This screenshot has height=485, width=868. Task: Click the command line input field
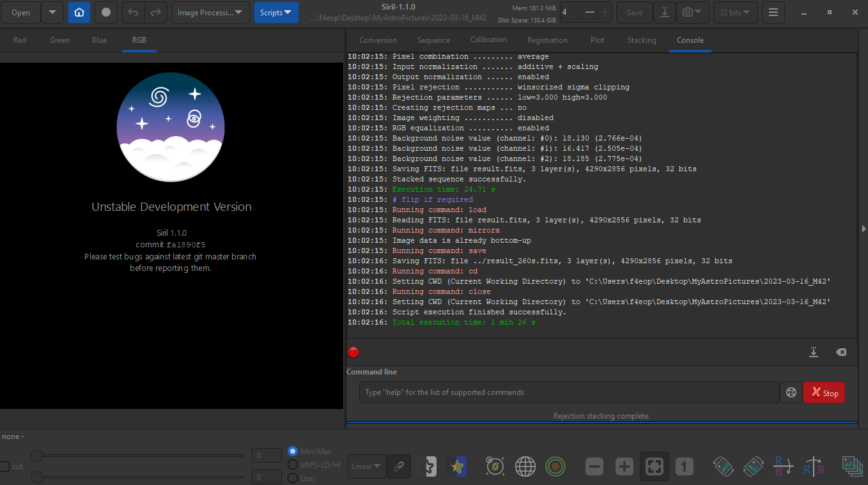pos(569,392)
